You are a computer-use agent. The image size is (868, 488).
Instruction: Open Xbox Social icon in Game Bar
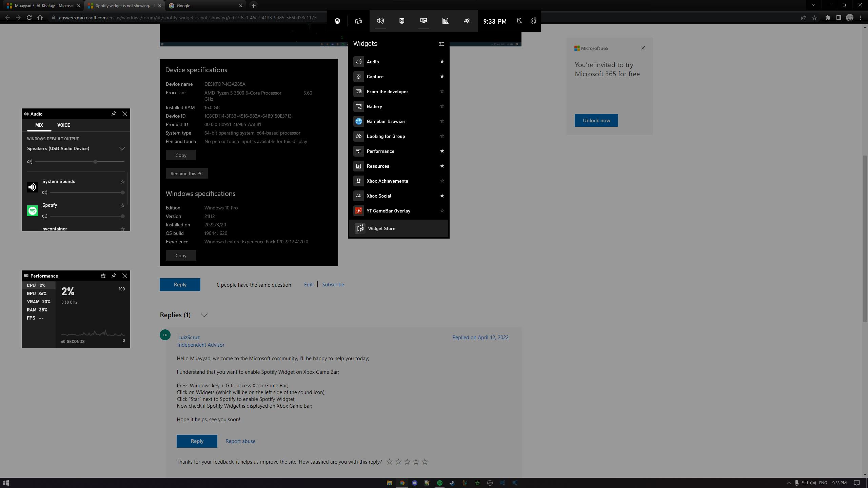pos(467,21)
